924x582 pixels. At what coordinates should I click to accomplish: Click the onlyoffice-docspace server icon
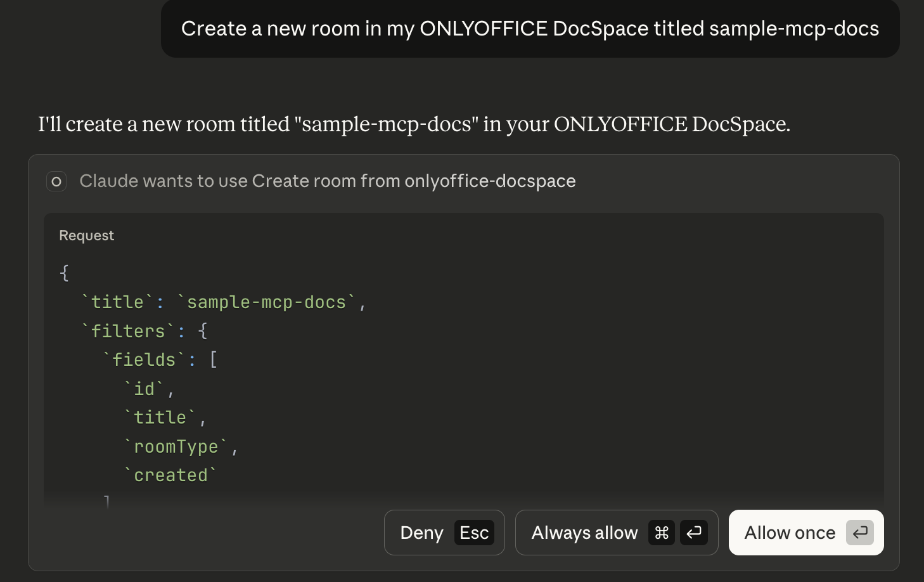point(56,181)
